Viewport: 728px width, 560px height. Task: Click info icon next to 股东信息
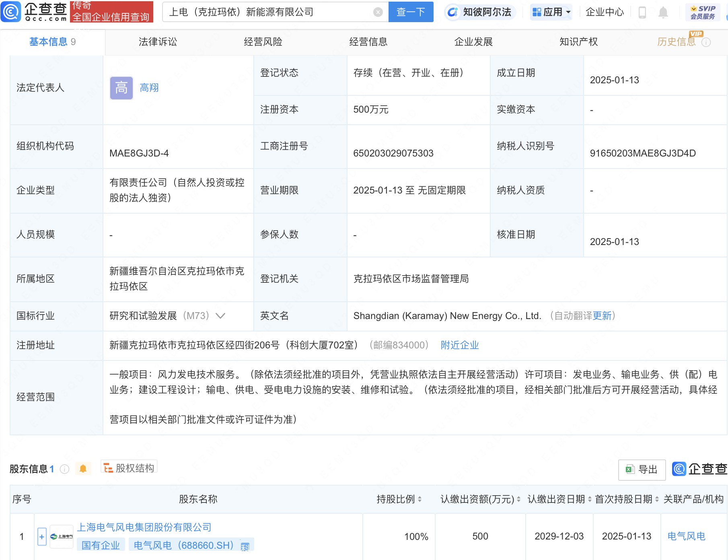[64, 469]
